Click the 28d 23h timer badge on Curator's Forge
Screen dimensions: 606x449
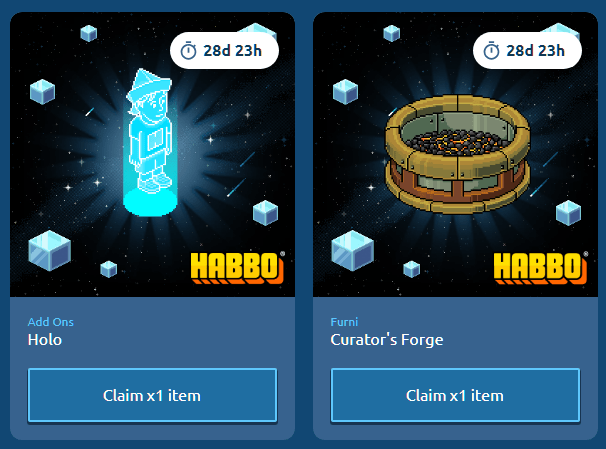527,51
